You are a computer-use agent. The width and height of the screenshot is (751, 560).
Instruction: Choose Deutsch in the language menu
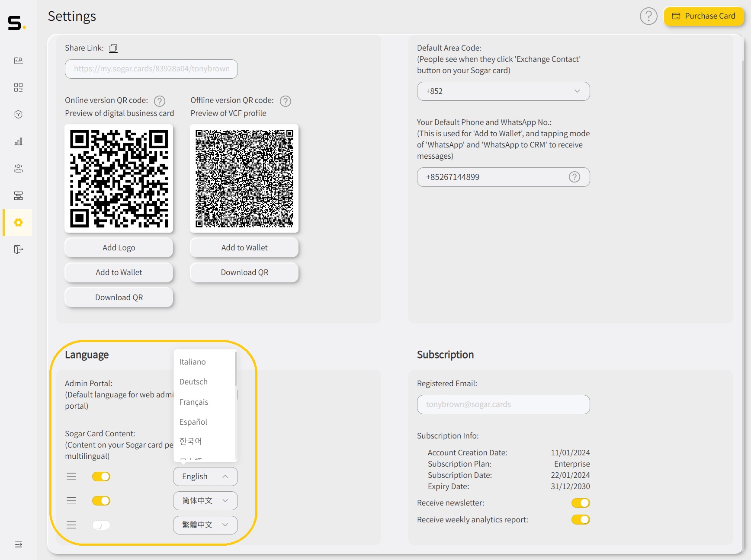pos(193,381)
